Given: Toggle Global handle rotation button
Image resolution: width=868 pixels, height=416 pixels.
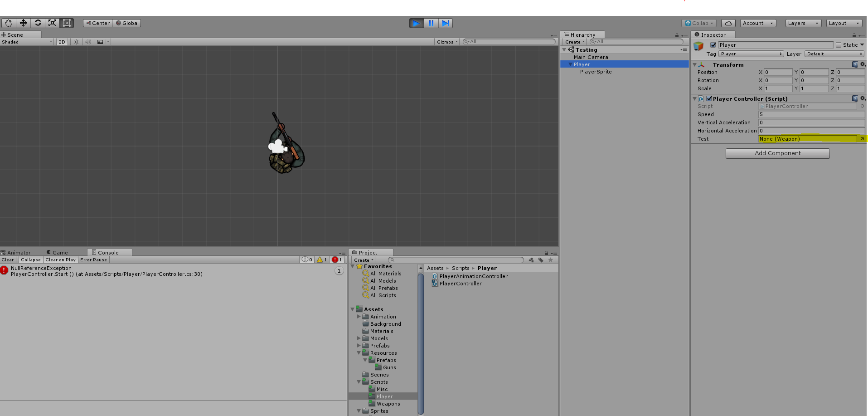Looking at the screenshot, I should pos(127,23).
